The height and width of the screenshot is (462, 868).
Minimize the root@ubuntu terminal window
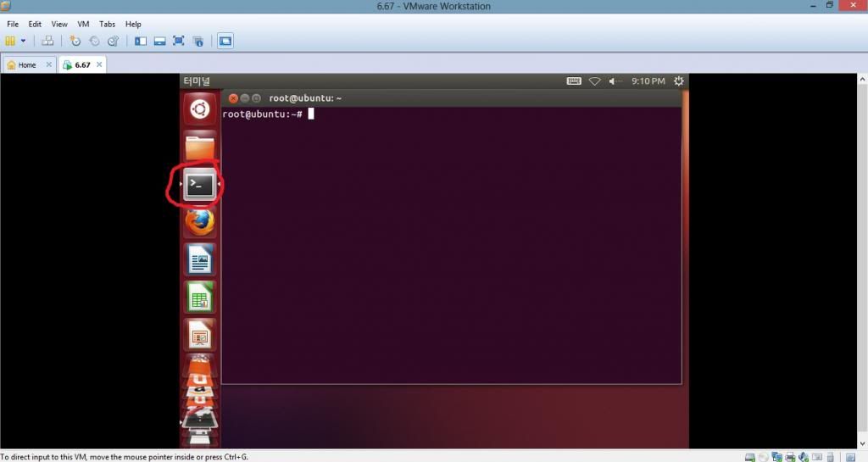[245, 98]
